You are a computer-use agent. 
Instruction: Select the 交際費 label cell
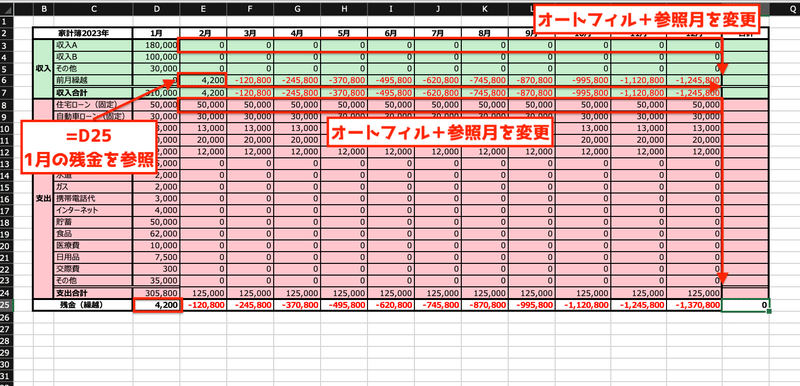pyautogui.click(x=93, y=269)
